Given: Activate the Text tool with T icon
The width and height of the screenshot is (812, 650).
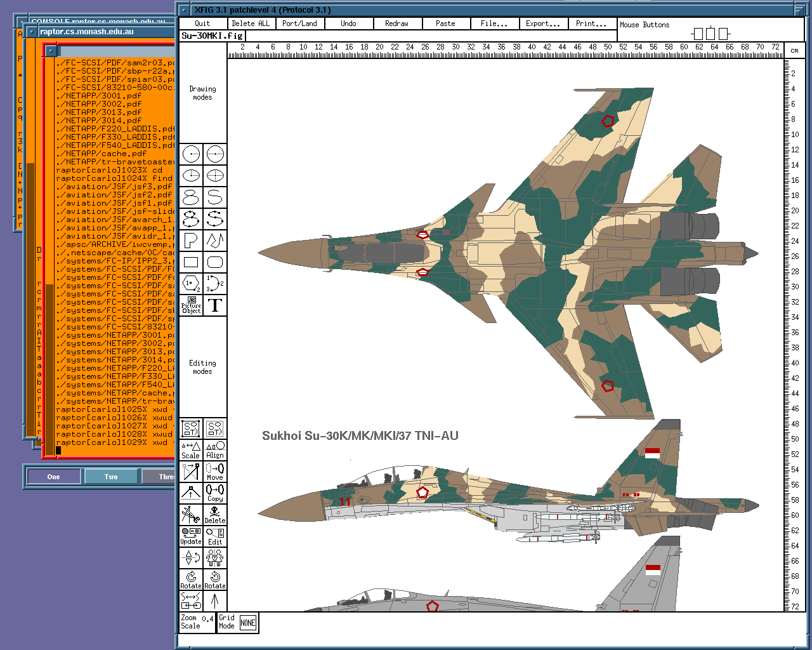Looking at the screenshot, I should 215,305.
